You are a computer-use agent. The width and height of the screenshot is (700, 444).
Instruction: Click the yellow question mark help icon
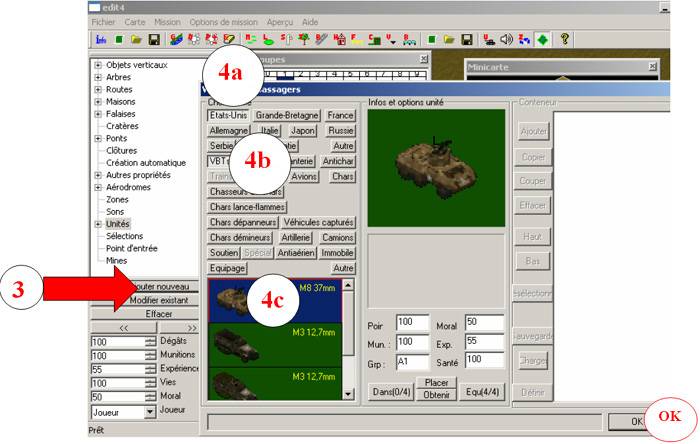click(565, 40)
